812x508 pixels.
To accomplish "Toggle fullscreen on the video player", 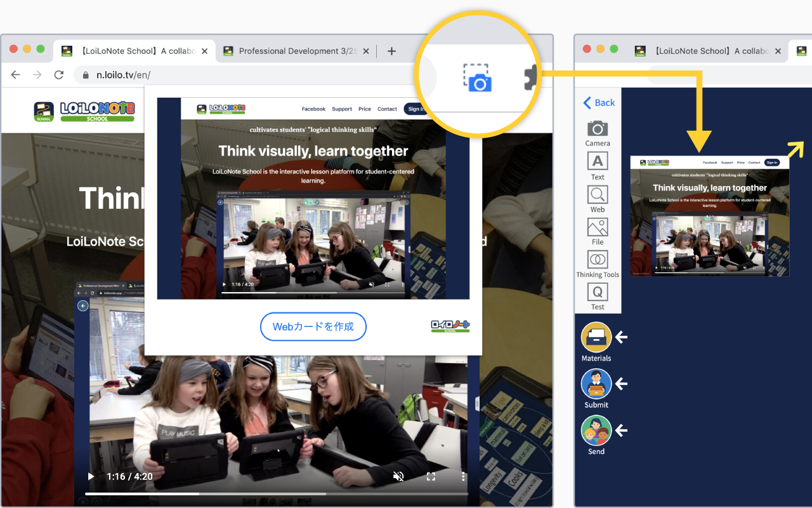I will 431,476.
